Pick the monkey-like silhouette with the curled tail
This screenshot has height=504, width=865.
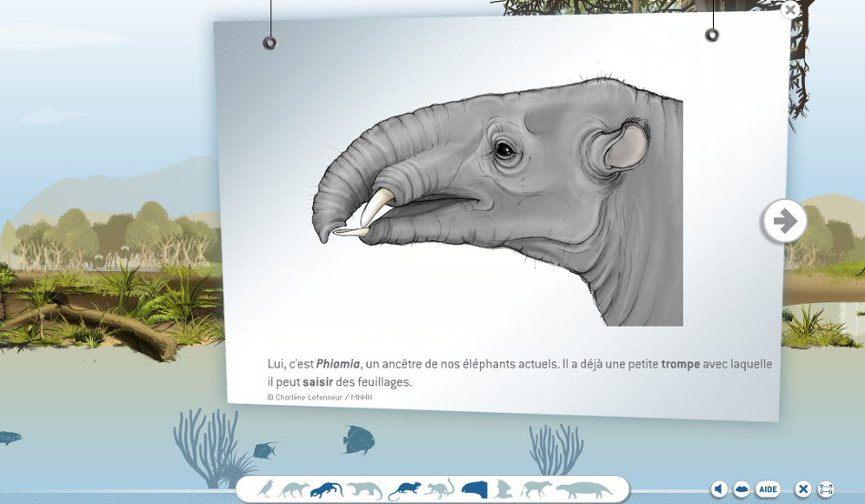439,490
